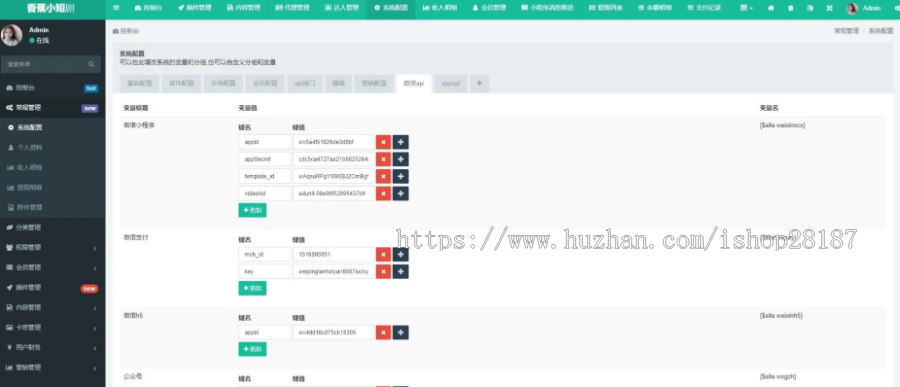Delete the appid row under 微信小程序
This screenshot has width=900, height=387.
[x=383, y=142]
